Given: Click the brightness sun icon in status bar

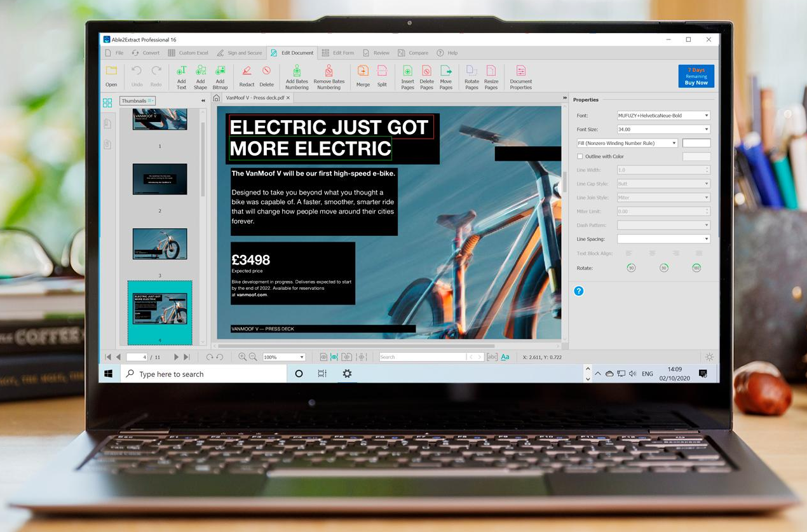Looking at the screenshot, I should 709,357.
